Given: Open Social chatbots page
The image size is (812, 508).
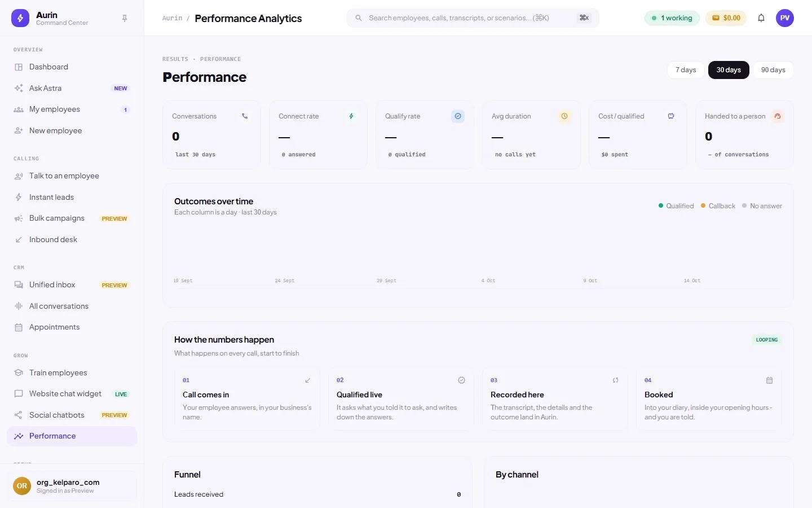Looking at the screenshot, I should (x=72, y=415).
